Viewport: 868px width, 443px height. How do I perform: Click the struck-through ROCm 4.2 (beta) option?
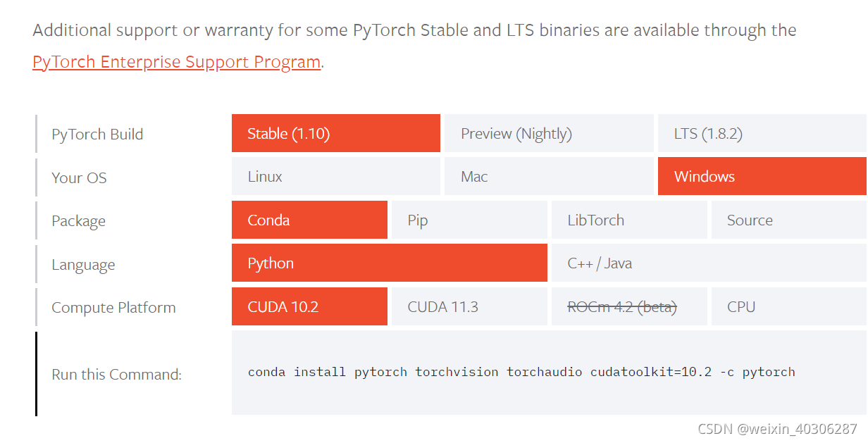tap(629, 306)
